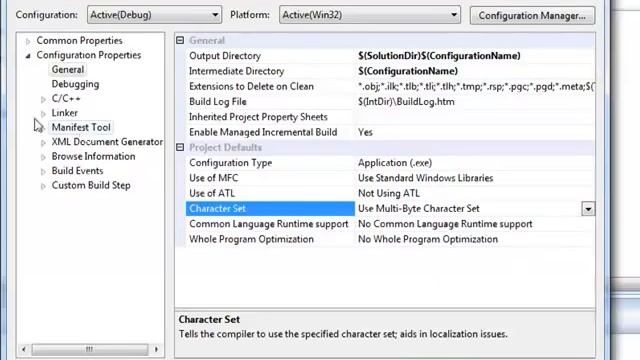The width and height of the screenshot is (640, 360).
Task: Click the Use Standard Windows Libraries value
Action: click(425, 178)
